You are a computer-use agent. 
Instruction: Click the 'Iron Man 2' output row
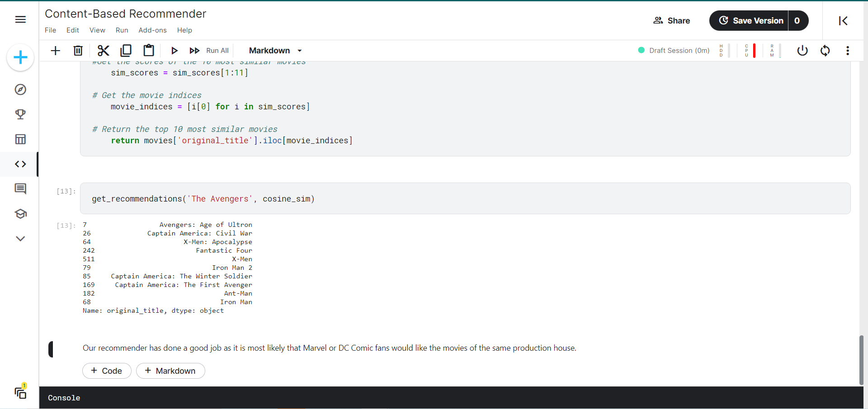[167, 268]
